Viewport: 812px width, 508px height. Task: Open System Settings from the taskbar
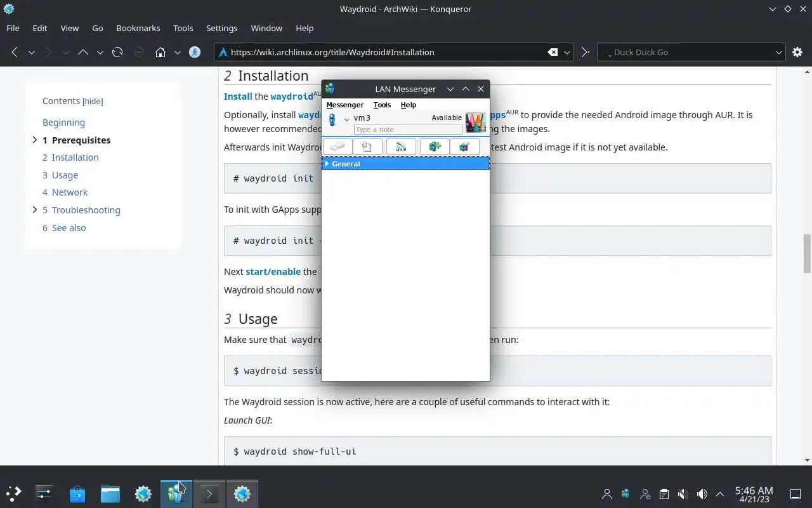44,493
